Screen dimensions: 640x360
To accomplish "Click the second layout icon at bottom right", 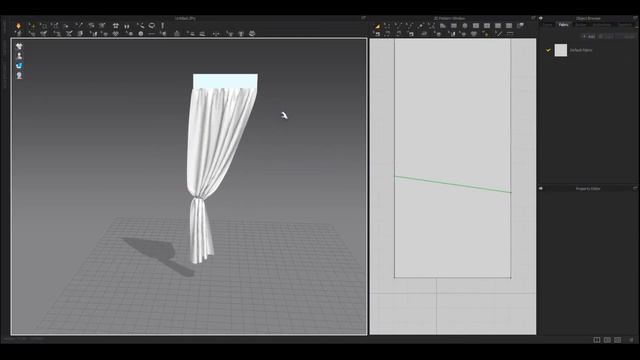I will click(x=607, y=340).
